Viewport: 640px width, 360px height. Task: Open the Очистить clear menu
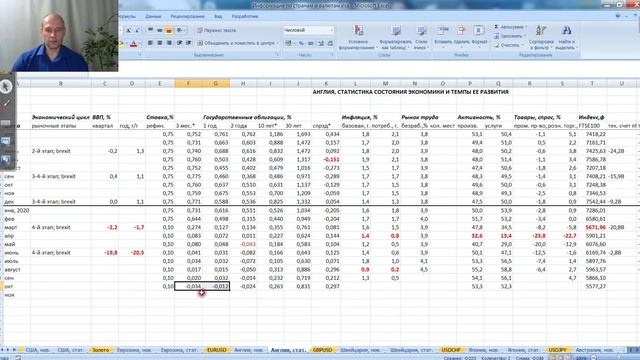[509, 45]
